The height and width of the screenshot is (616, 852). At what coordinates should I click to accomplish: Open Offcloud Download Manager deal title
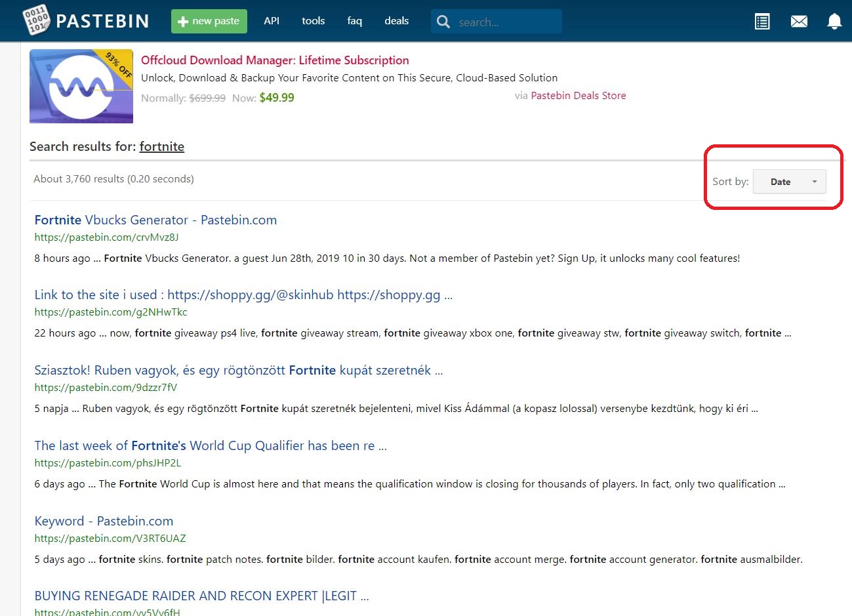[x=275, y=60]
